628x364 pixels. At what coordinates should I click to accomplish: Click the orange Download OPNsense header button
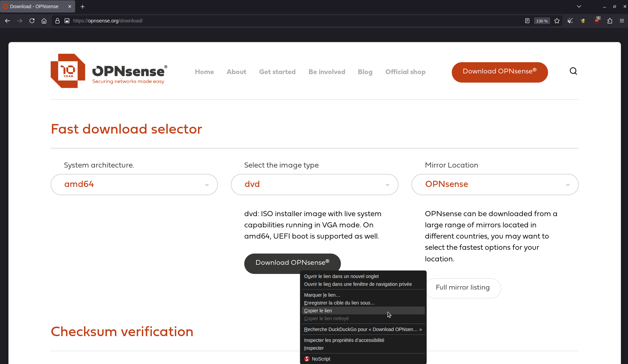pyautogui.click(x=500, y=72)
